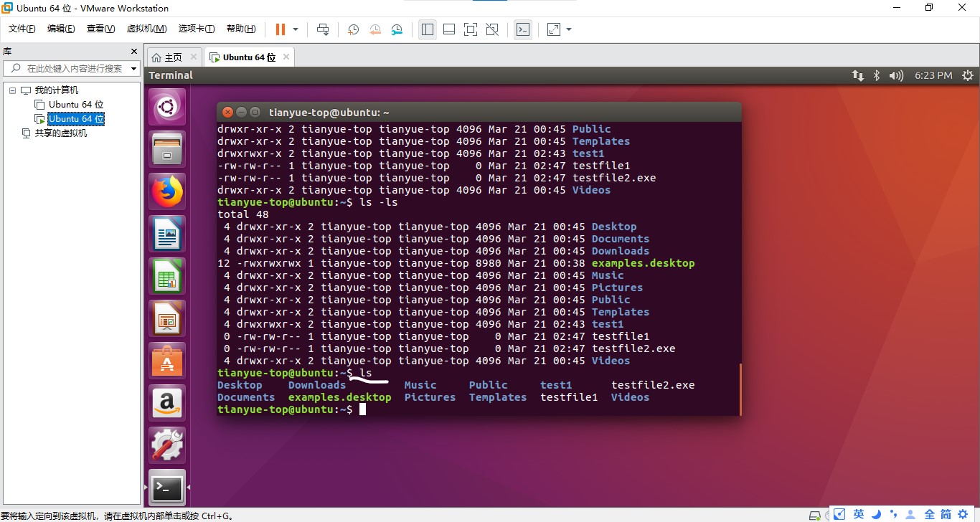Open the network indicator in Ubuntu panel

coord(857,75)
